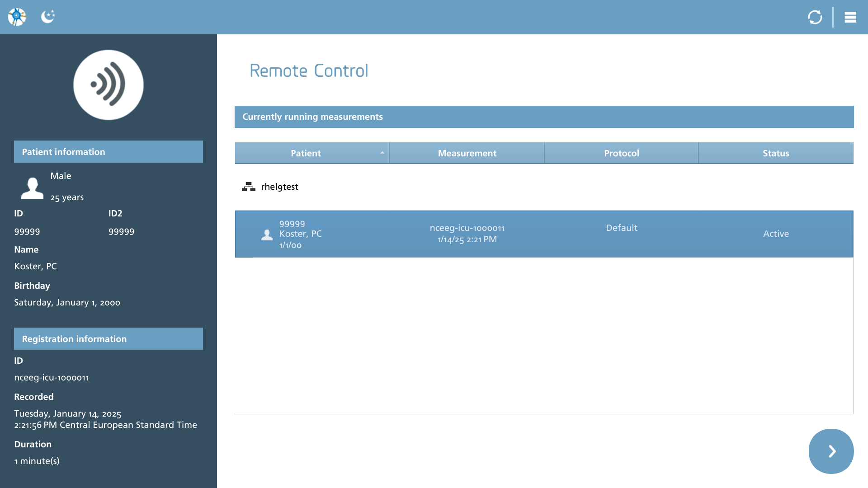Image resolution: width=868 pixels, height=488 pixels.
Task: Click the Remote Control page title
Action: (309, 70)
